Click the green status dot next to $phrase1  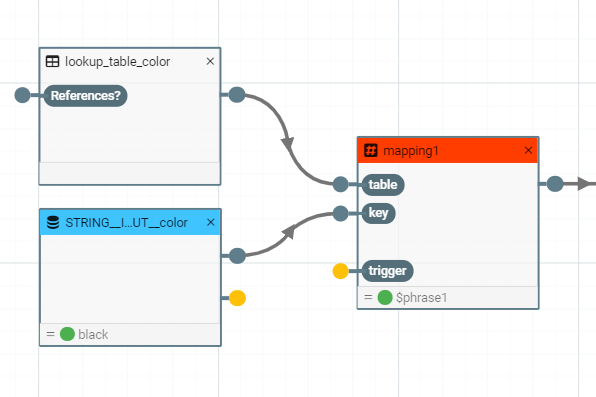pyautogui.click(x=385, y=297)
